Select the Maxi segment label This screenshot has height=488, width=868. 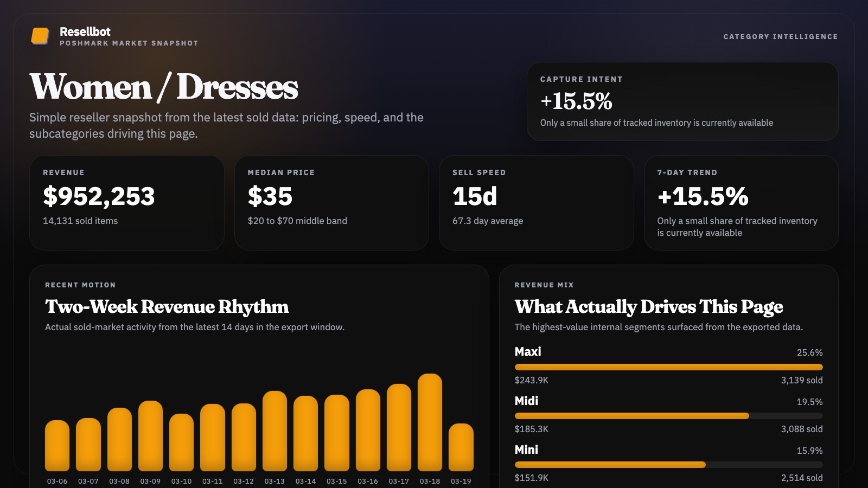pos(528,351)
